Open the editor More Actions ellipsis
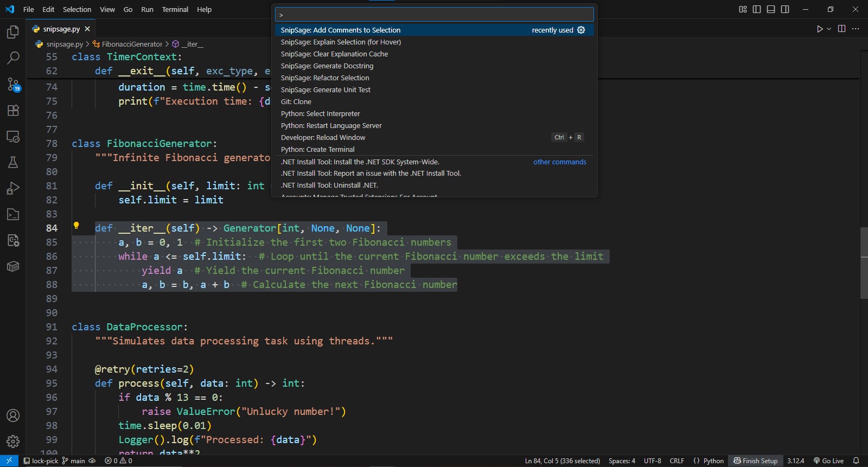 [856, 29]
